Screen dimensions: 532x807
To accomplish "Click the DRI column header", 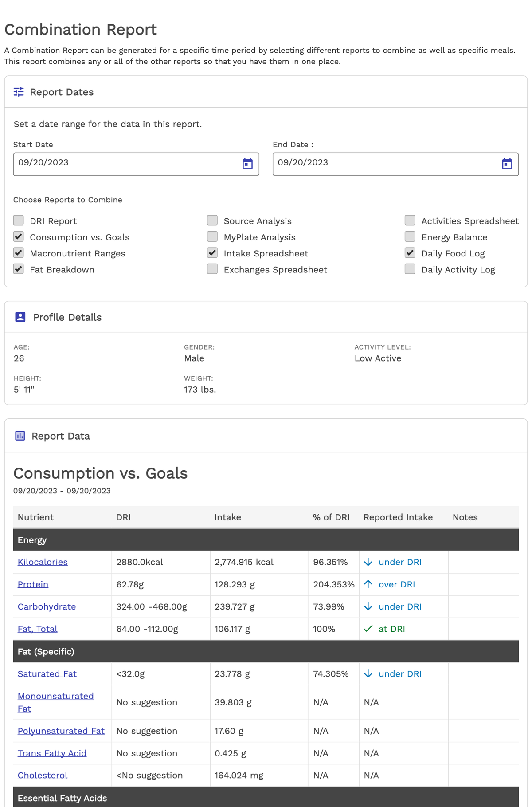I will click(123, 517).
